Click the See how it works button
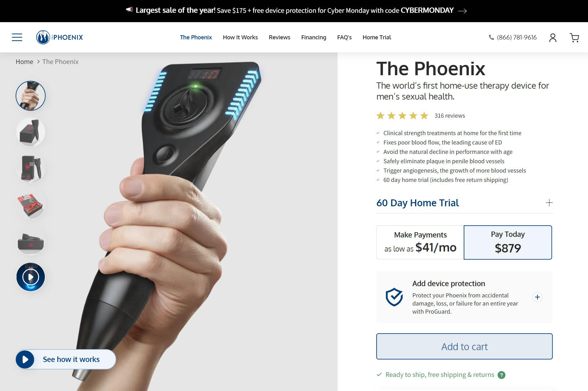Viewport: 588px width, 391px height. (x=66, y=359)
